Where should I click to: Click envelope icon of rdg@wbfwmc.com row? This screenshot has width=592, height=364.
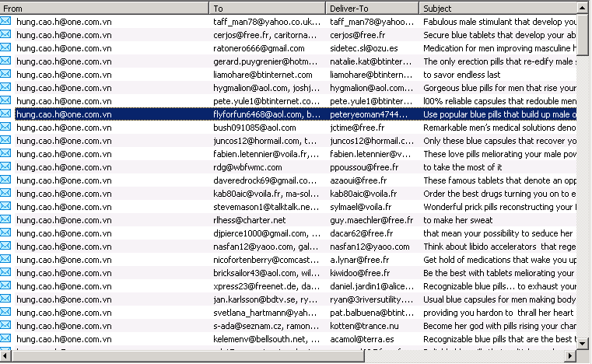point(5,166)
